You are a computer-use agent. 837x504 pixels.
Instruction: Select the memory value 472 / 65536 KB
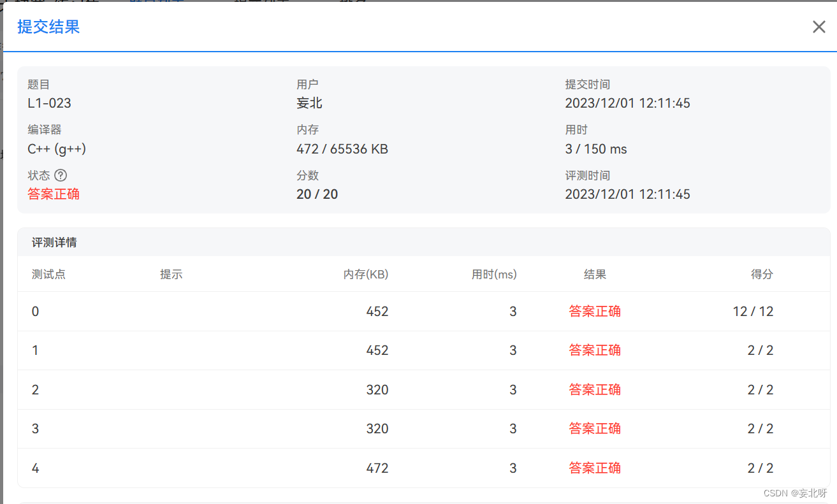click(x=342, y=149)
